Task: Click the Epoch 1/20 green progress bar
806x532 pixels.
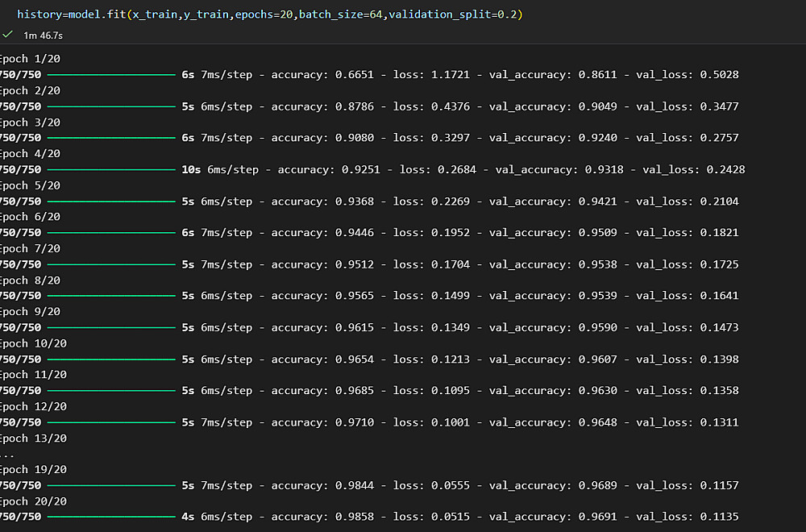Action: [x=111, y=75]
